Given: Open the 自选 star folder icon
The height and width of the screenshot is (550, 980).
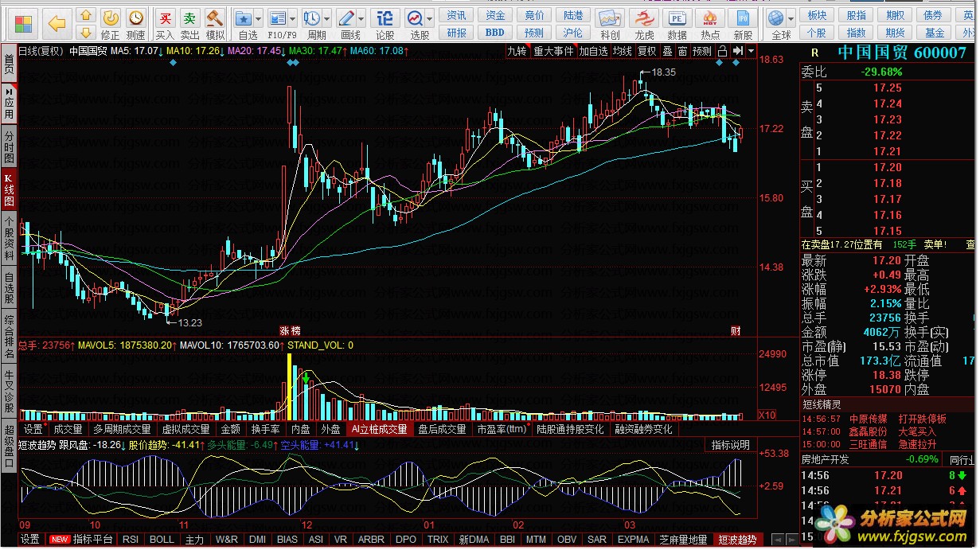Looking at the screenshot, I should click(x=245, y=18).
